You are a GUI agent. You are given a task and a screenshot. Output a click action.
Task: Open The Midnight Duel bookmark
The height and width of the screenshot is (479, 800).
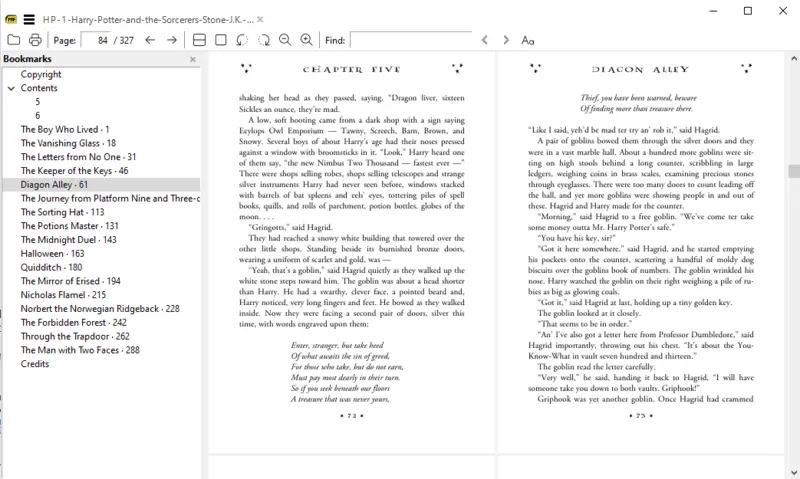[68, 239]
